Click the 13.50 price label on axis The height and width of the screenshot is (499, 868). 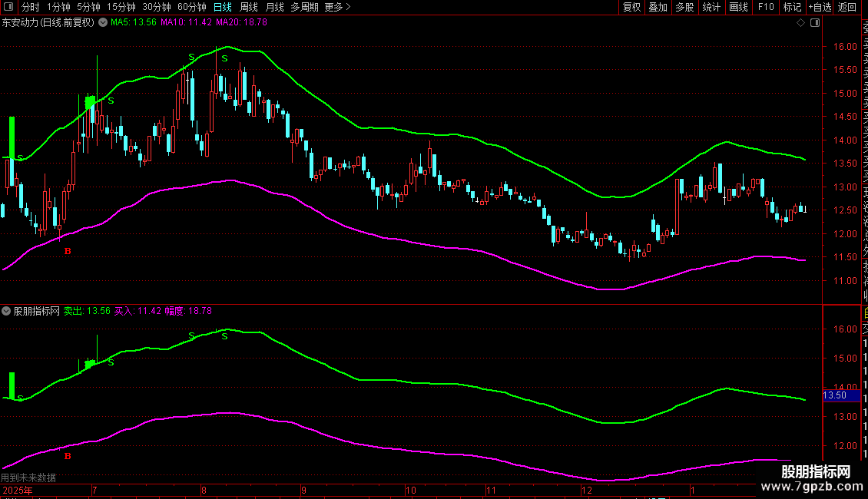coord(834,395)
